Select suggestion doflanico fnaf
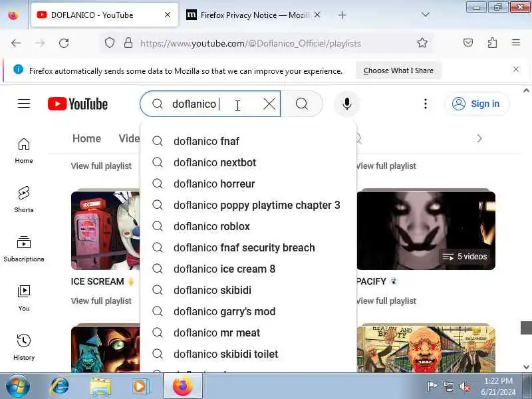 click(248, 141)
